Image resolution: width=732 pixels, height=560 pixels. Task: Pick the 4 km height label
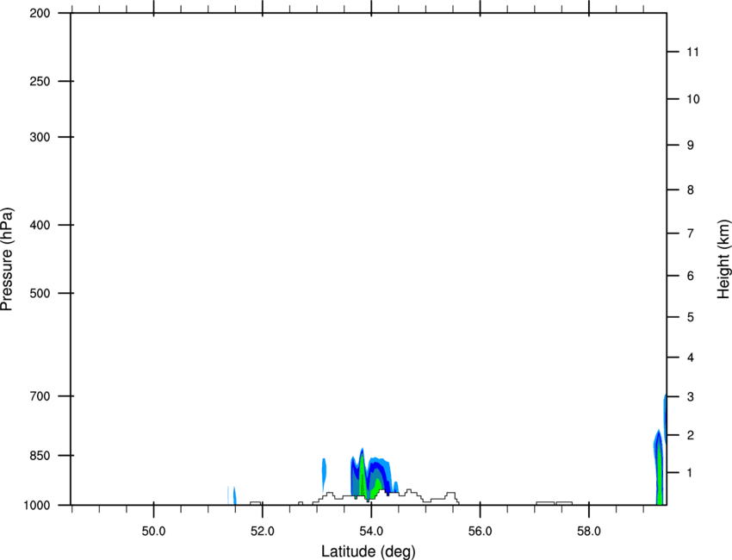pos(691,358)
